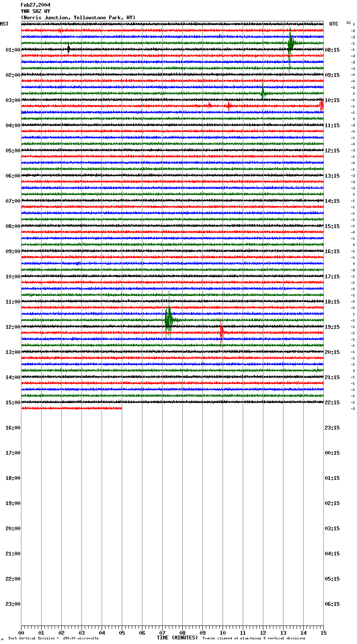Click the MST column header
Image resolution: width=357 pixels, height=644 pixels.
pyautogui.click(x=4, y=24)
